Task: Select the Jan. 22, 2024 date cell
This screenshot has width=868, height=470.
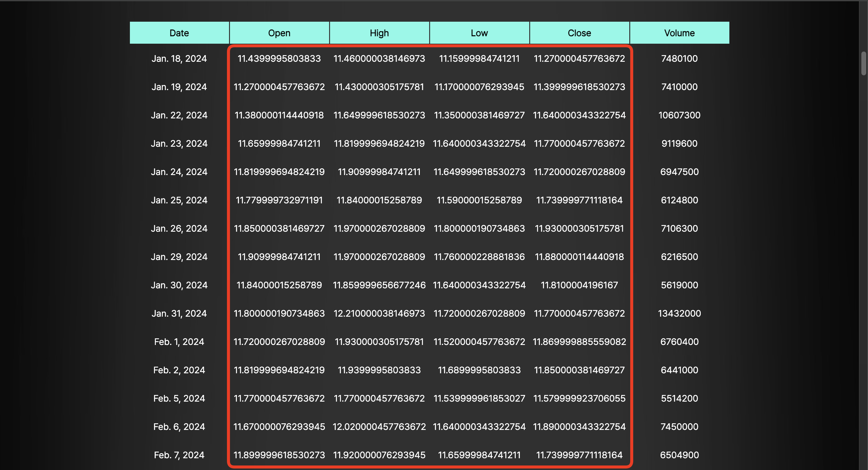Action: [x=179, y=115]
